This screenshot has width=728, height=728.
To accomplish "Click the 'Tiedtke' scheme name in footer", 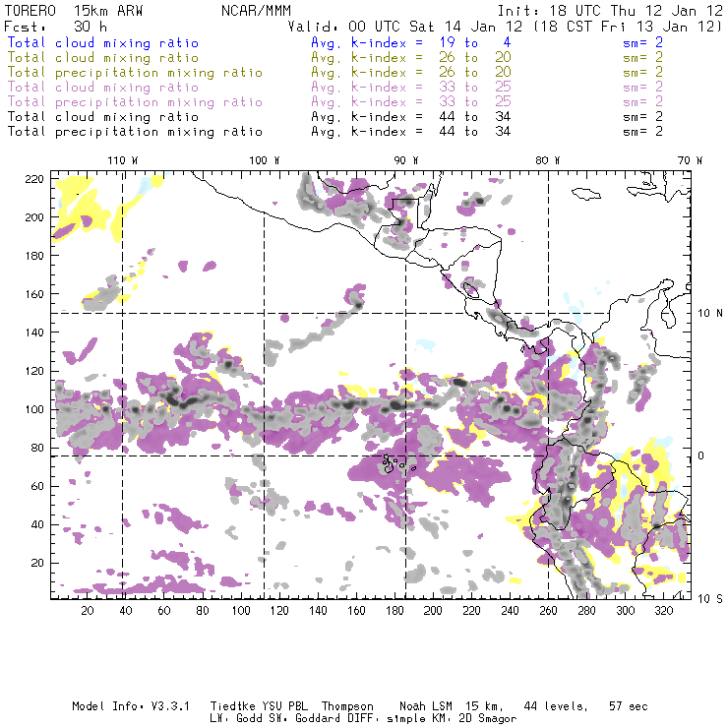I will (x=232, y=706).
